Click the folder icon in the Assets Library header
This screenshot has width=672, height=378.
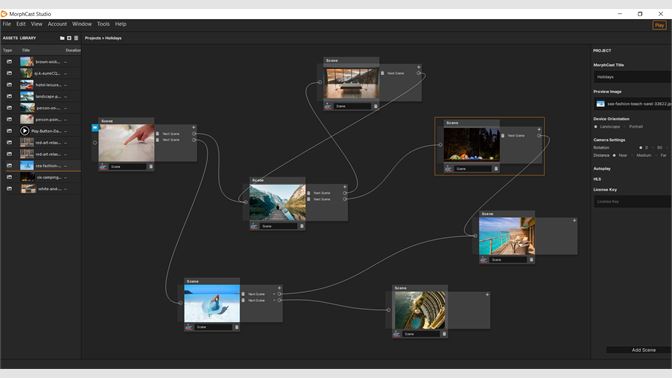pos(62,38)
